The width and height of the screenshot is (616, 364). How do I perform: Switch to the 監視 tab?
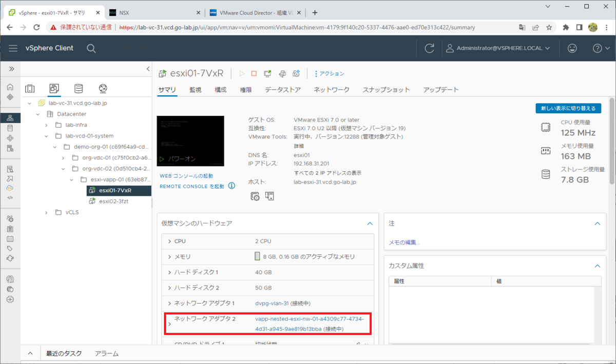(195, 90)
